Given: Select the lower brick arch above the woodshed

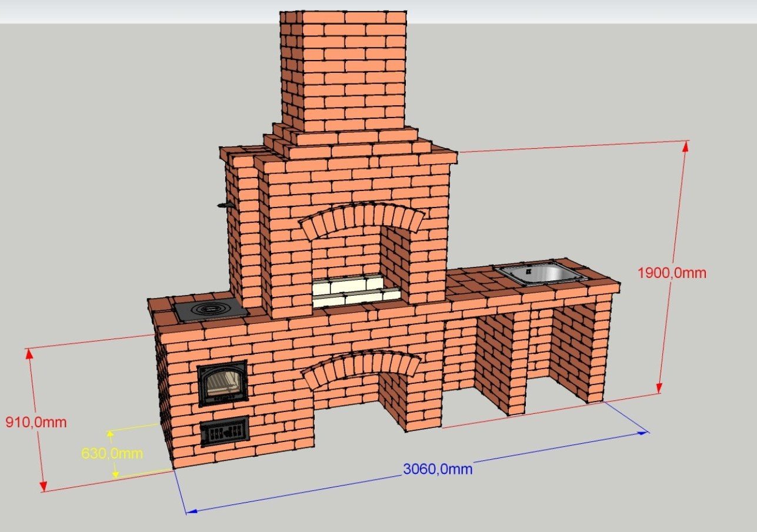Looking at the screenshot, I should [360, 364].
